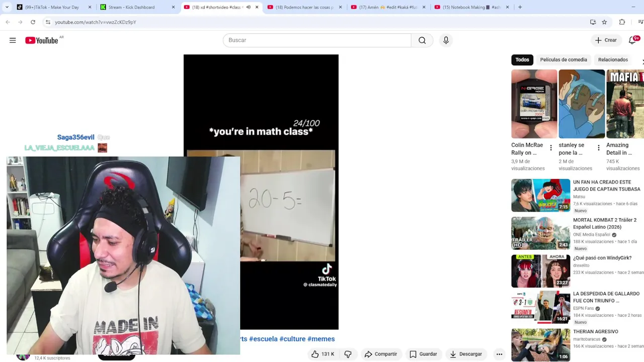644x362 pixels.
Task: Open La despedida de Gallardo video title
Action: [x=606, y=297]
